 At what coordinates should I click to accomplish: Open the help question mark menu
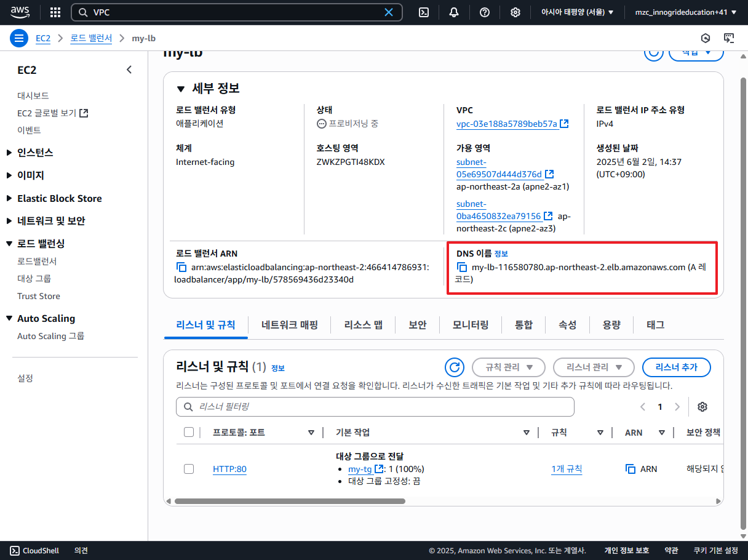click(485, 12)
